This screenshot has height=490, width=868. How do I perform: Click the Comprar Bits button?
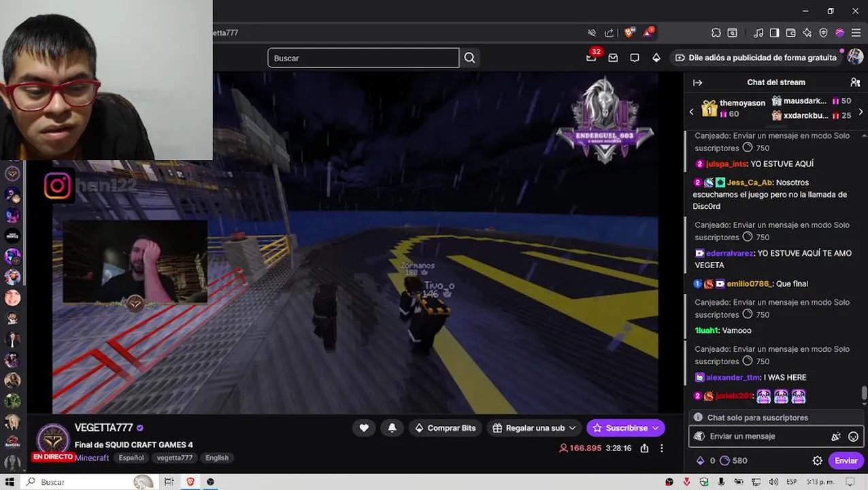pyautogui.click(x=445, y=428)
